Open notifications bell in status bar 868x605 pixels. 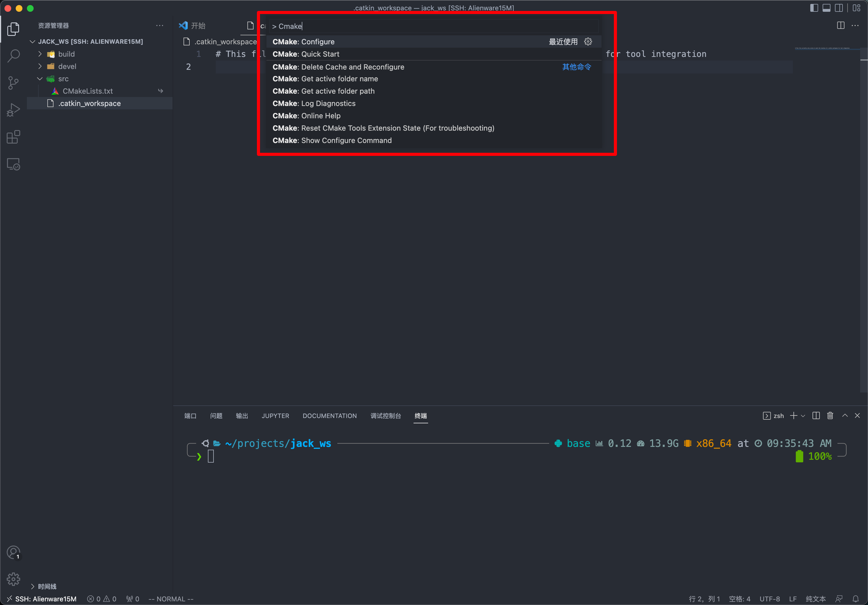coord(855,599)
